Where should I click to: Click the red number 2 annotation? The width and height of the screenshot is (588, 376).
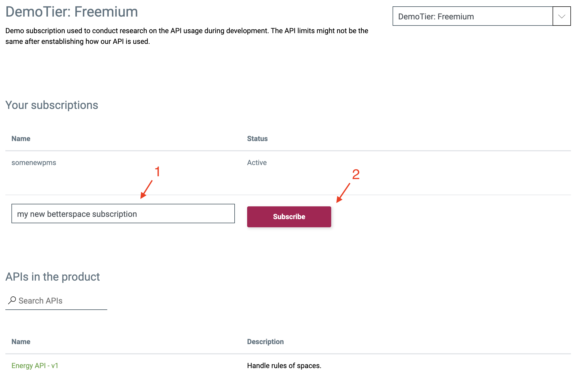pyautogui.click(x=356, y=174)
